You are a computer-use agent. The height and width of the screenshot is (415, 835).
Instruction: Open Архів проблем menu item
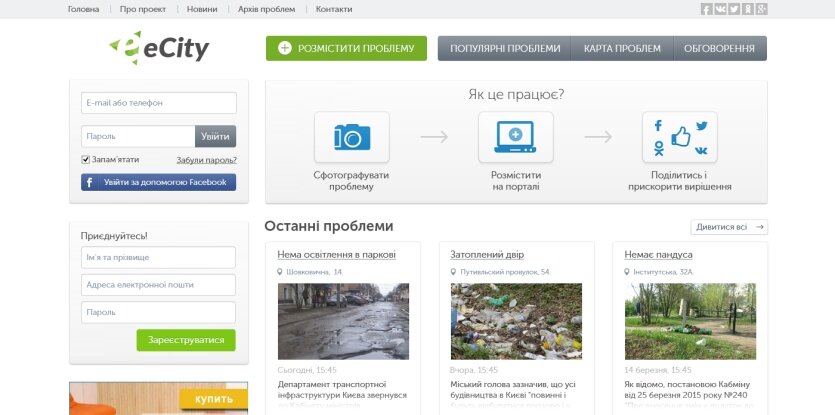coord(266,9)
